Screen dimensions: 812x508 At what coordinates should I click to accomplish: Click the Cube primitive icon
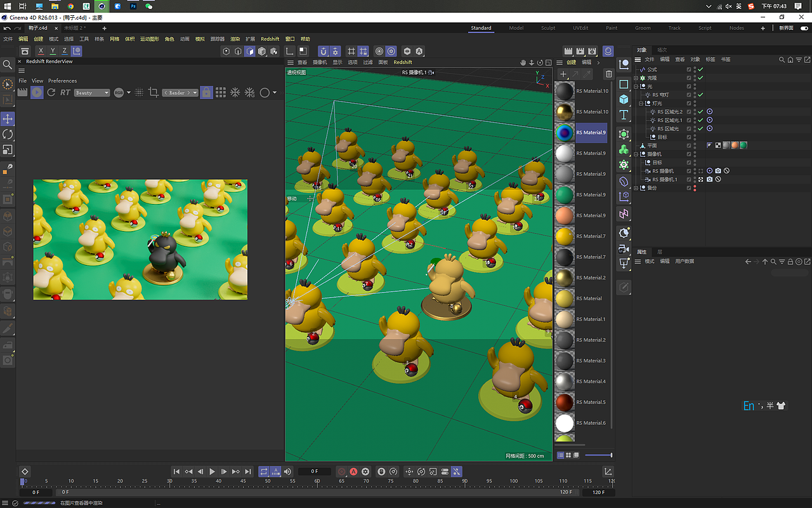[624, 100]
